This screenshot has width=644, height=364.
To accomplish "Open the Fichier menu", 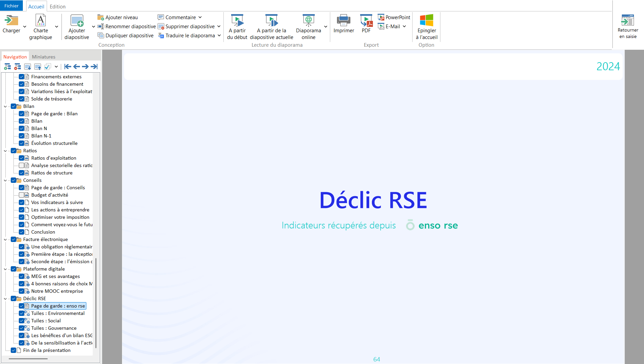I will click(11, 6).
